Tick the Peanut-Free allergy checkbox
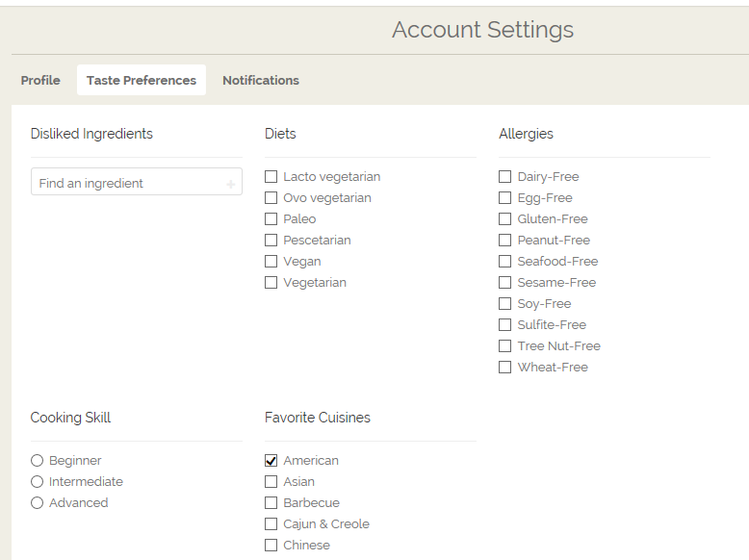 coord(505,241)
